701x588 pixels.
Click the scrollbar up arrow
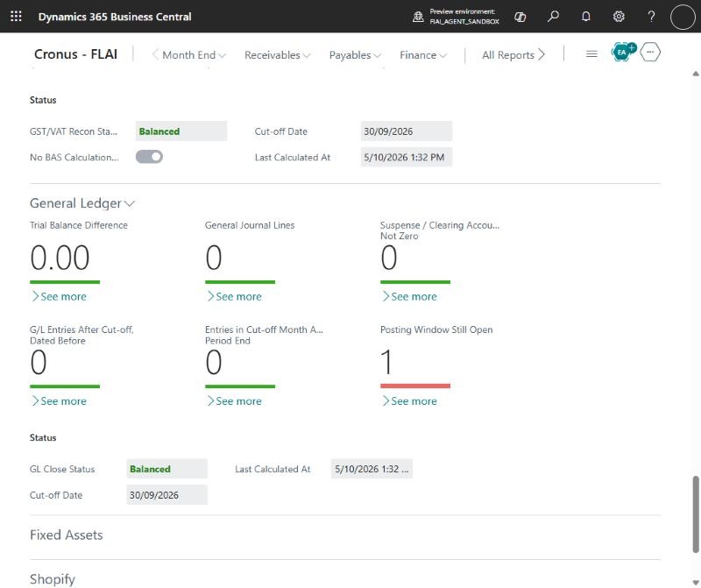[x=696, y=74]
